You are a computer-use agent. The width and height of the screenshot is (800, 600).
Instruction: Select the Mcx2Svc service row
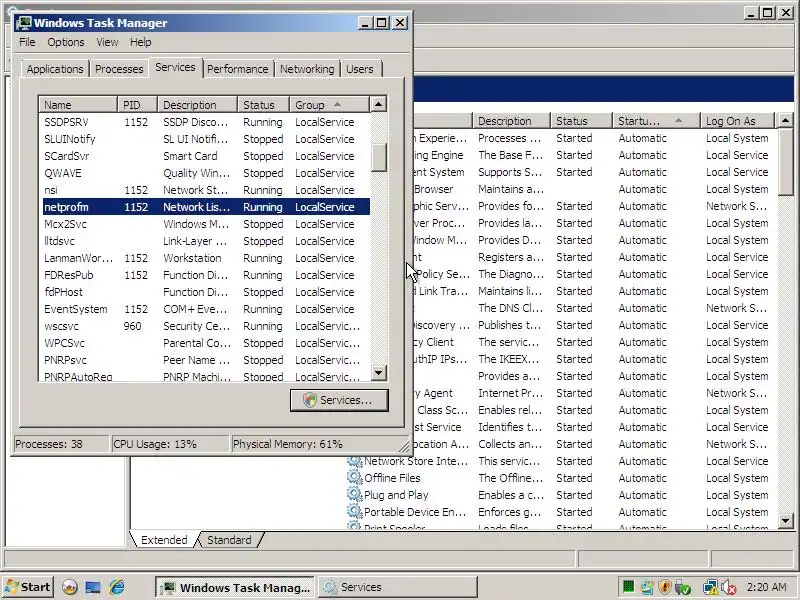pos(205,224)
